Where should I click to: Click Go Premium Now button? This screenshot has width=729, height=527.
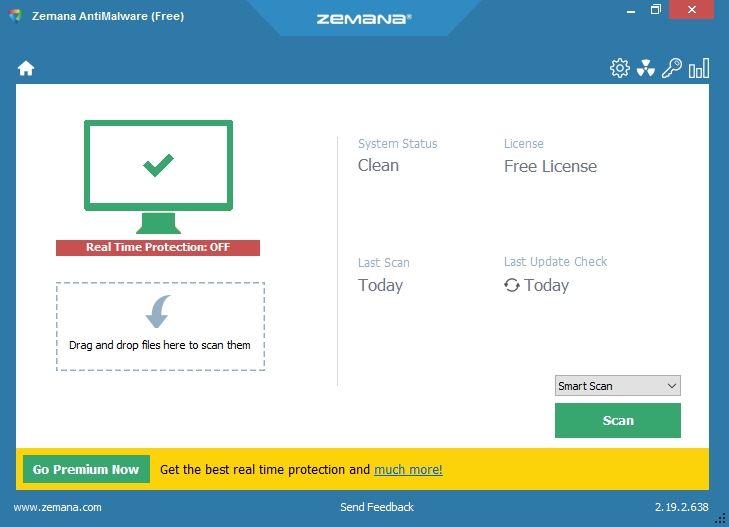[x=86, y=469]
